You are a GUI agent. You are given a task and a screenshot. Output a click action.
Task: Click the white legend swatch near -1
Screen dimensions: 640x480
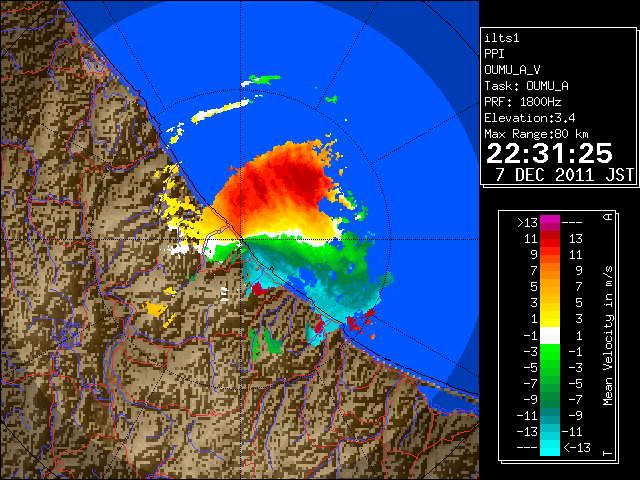point(550,336)
